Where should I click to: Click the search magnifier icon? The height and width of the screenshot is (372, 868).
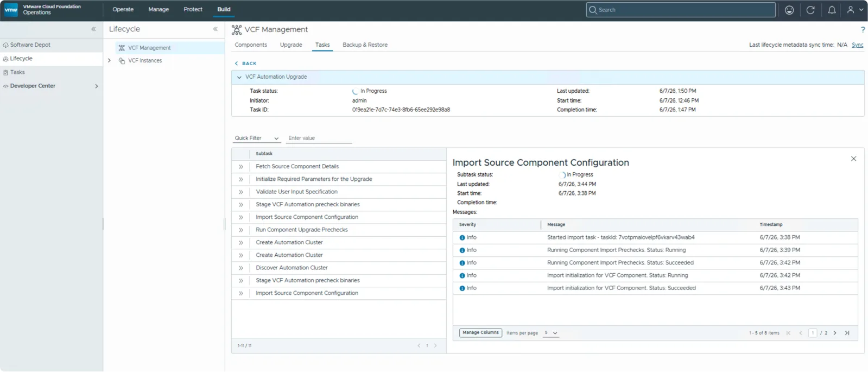593,10
